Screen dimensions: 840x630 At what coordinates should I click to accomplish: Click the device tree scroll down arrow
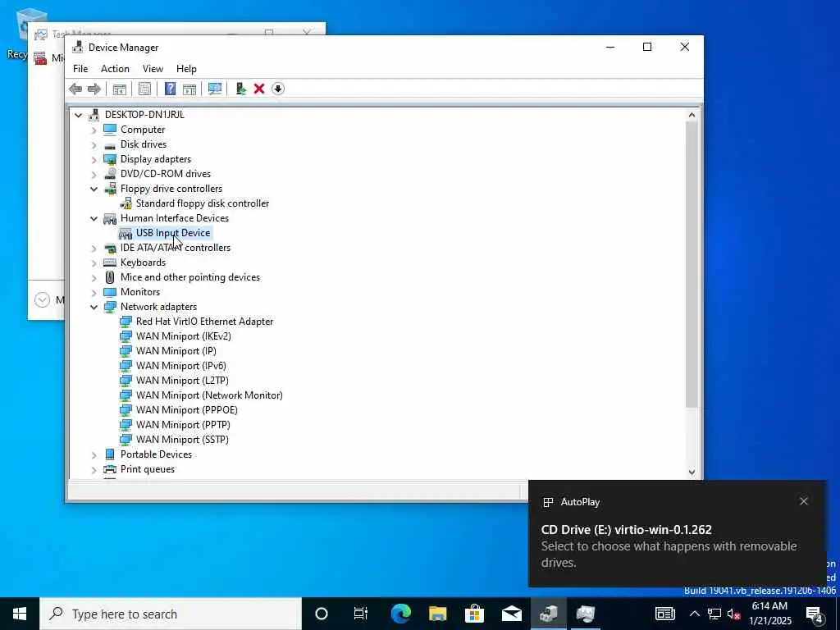point(692,472)
